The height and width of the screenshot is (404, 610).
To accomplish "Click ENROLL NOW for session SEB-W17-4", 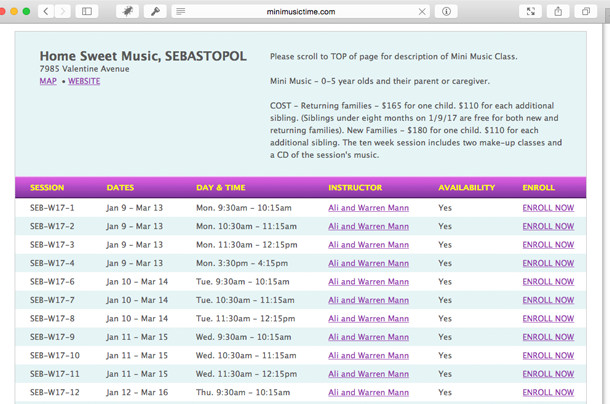I will [x=548, y=263].
